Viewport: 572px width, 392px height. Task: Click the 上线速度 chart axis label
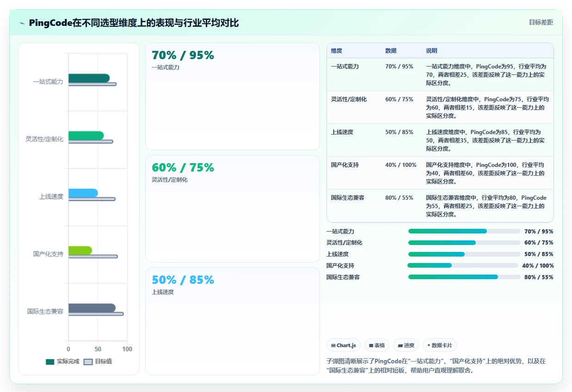[x=51, y=197]
